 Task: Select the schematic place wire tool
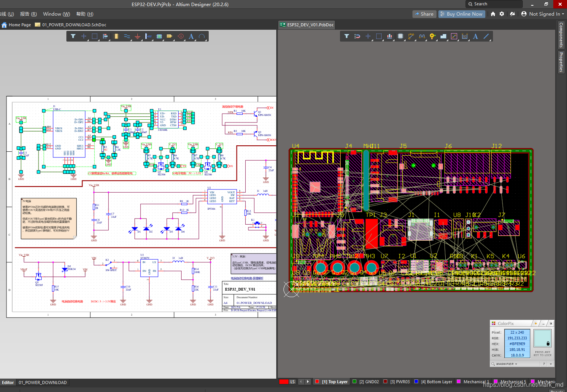(x=127, y=36)
